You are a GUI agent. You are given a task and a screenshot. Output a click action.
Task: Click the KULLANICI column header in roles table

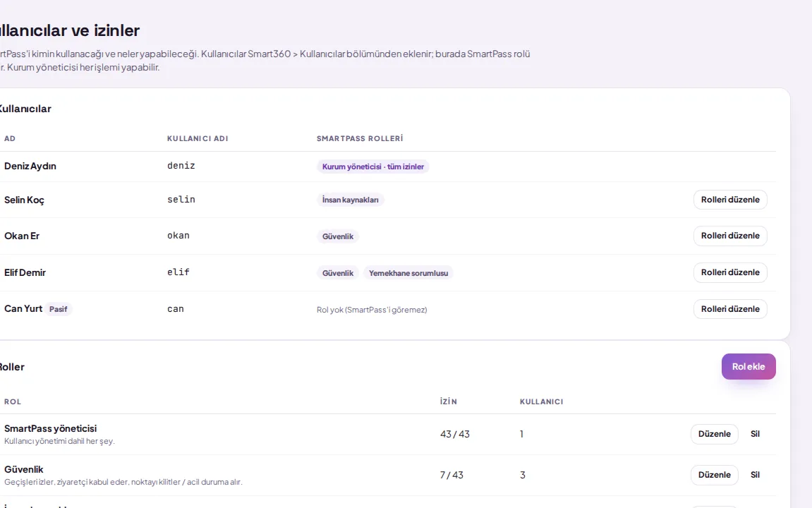pos(541,401)
